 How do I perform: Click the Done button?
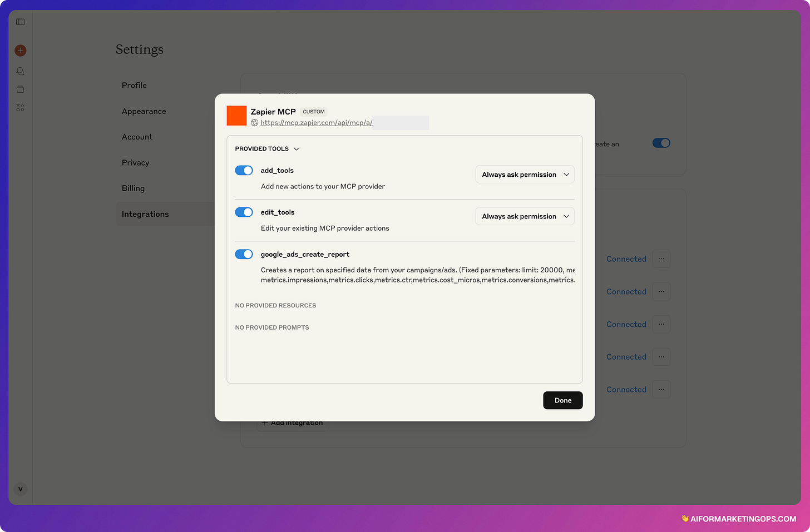click(x=563, y=400)
